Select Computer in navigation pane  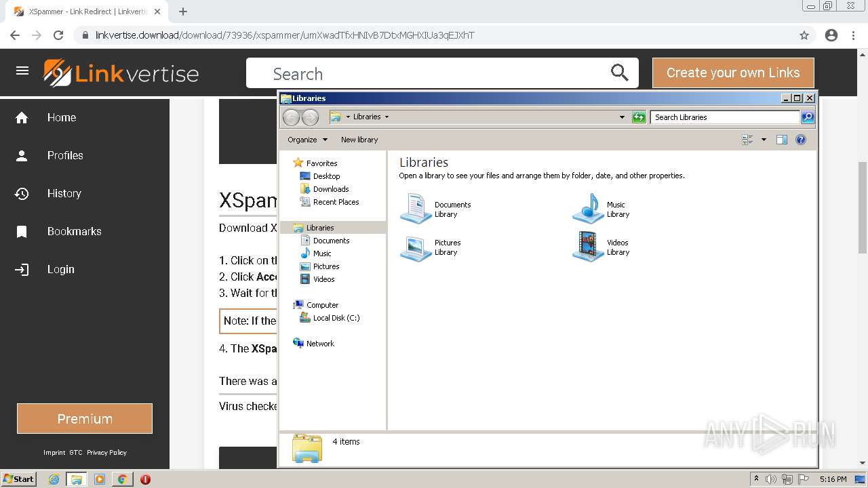click(322, 305)
